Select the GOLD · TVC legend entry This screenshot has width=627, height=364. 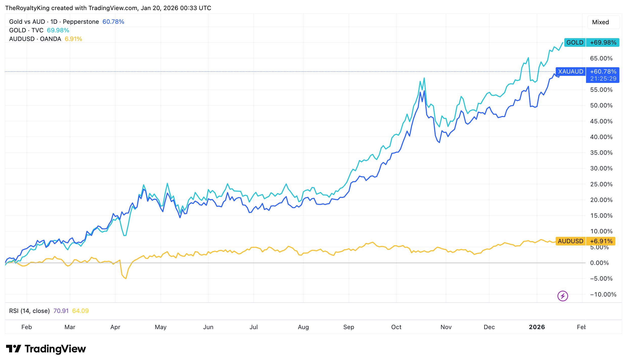(x=26, y=30)
